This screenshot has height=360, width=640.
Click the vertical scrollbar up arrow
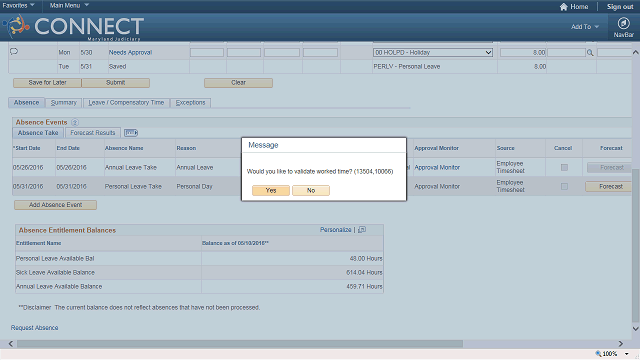click(x=636, y=52)
